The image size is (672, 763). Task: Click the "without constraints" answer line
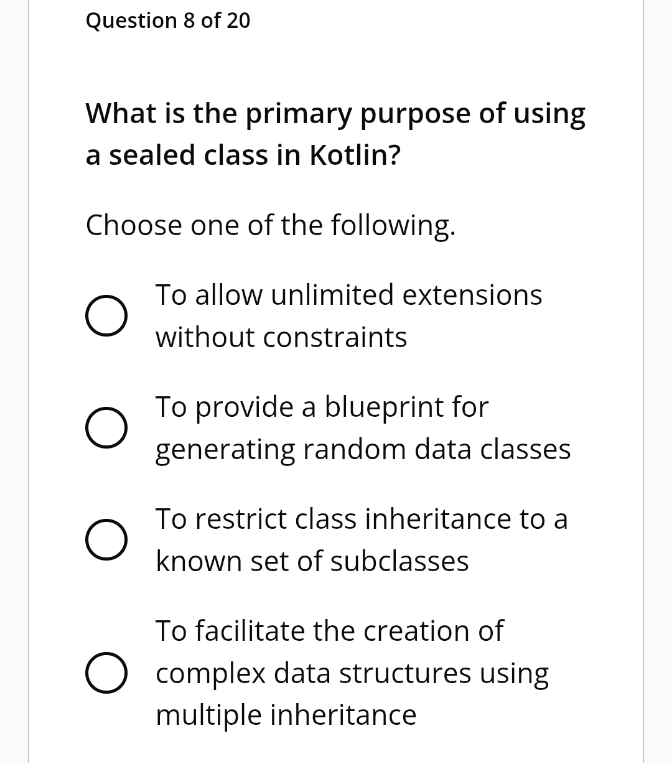[281, 337]
